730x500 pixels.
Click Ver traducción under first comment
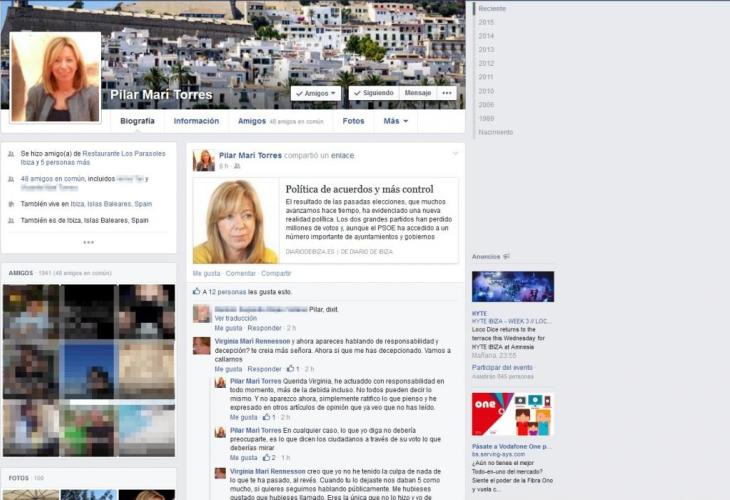235,318
